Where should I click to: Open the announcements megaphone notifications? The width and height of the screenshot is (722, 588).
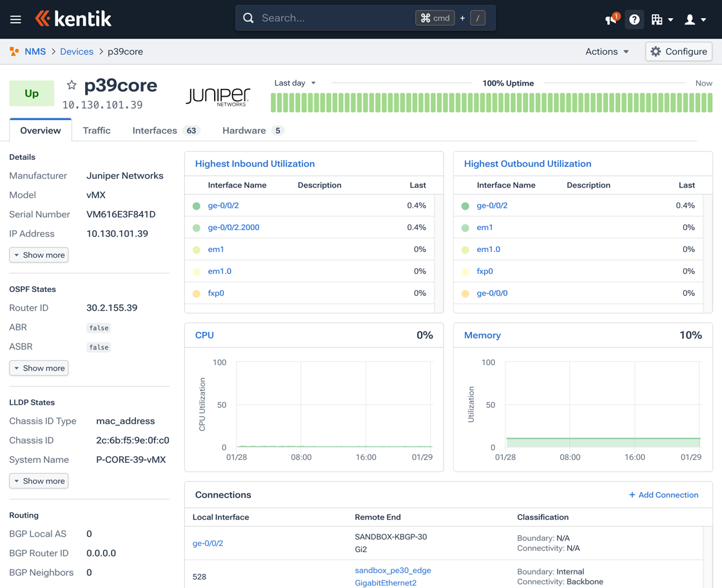point(611,19)
